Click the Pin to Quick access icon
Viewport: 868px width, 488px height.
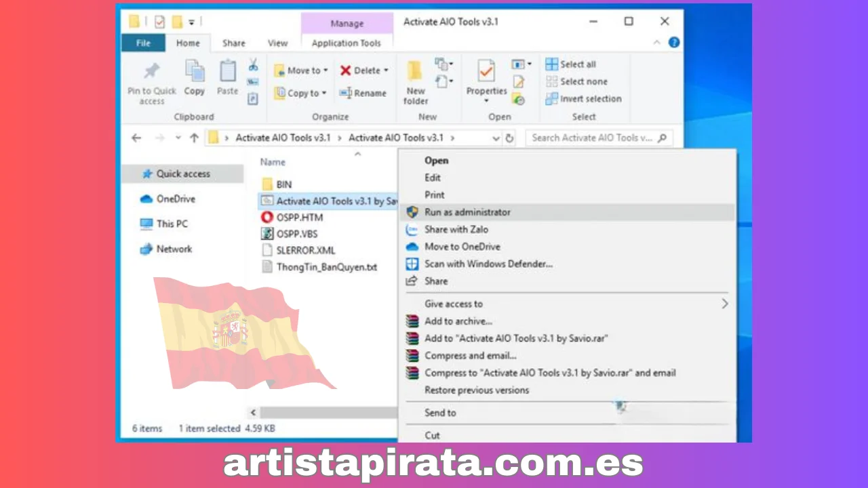(152, 70)
